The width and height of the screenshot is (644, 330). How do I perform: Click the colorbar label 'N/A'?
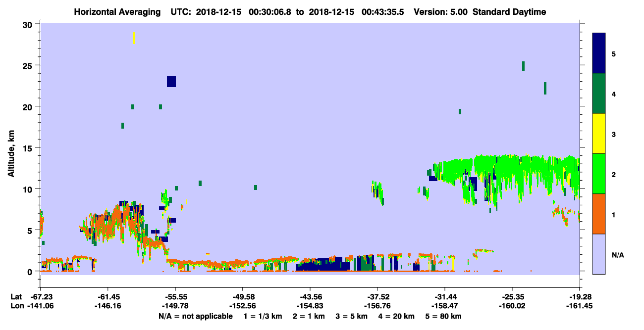[x=617, y=255]
